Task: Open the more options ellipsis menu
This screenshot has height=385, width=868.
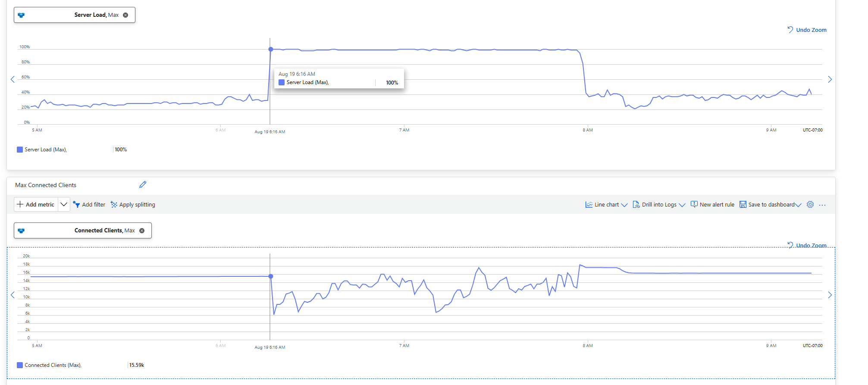Action: click(x=822, y=205)
